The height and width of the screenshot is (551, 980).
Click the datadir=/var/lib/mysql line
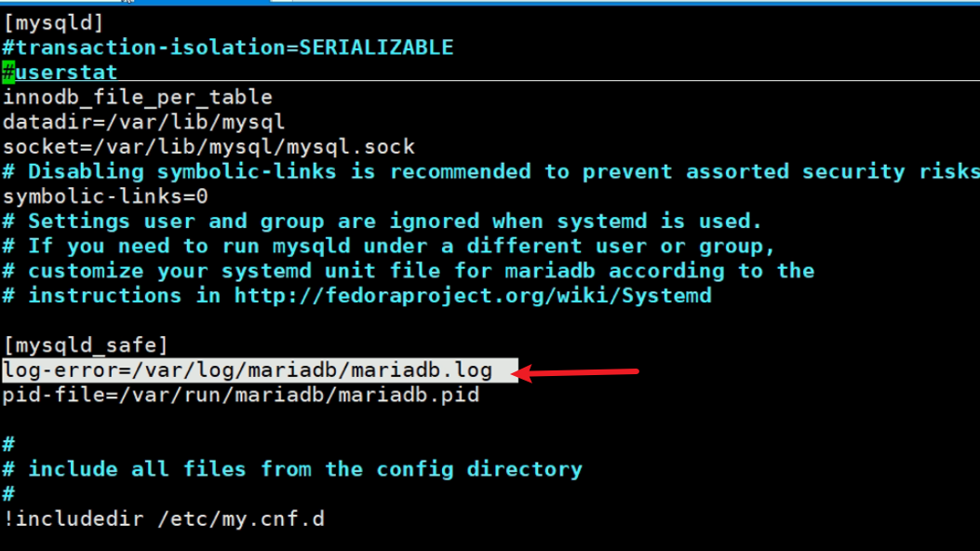(143, 122)
